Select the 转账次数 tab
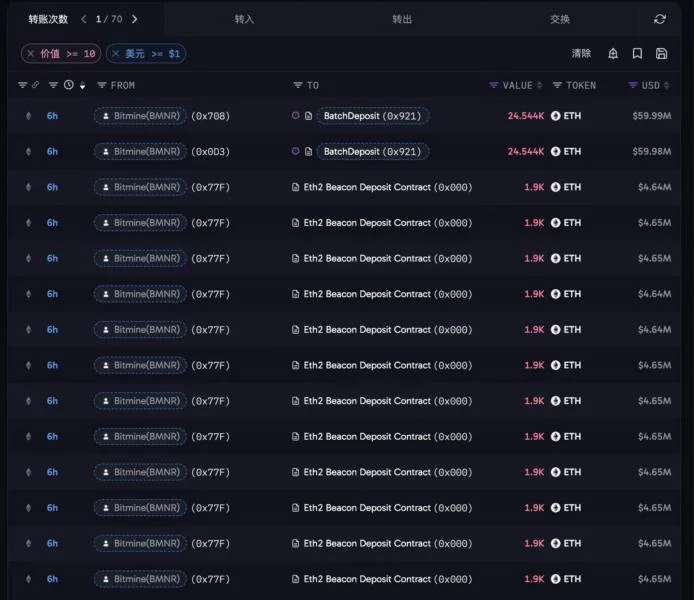 (48, 19)
